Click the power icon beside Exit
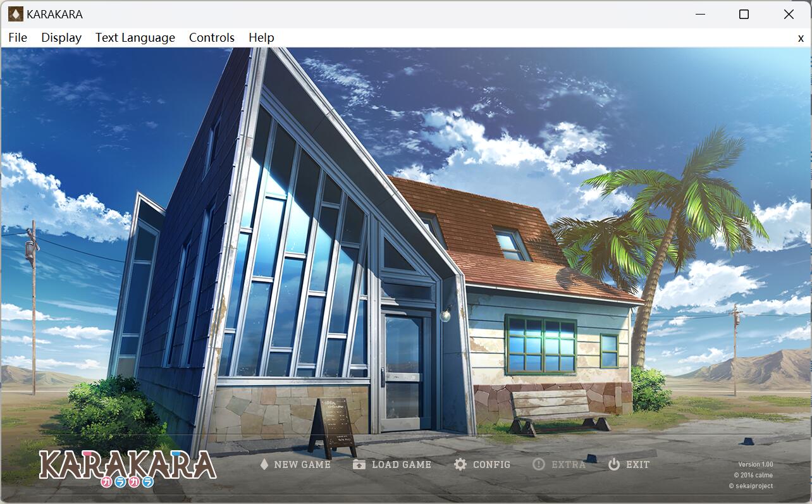812x504 pixels. (x=614, y=464)
